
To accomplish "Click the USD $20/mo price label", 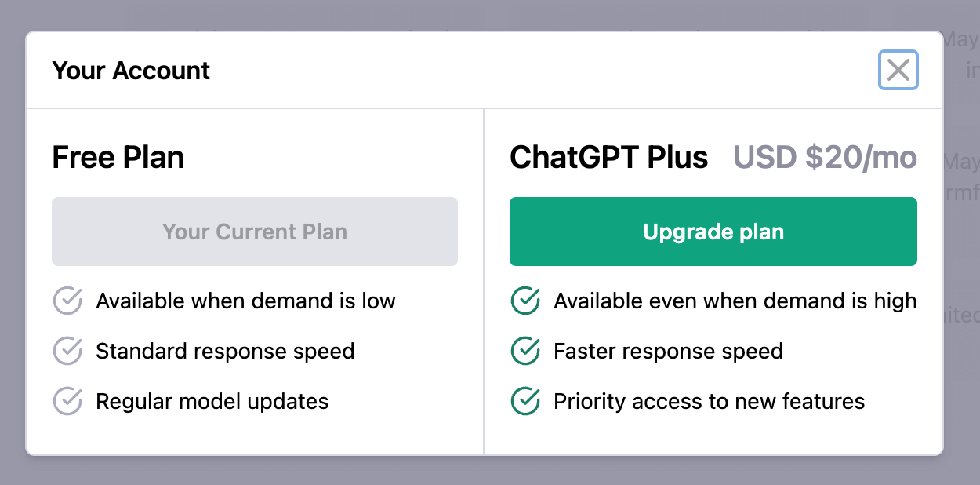I will coord(825,158).
